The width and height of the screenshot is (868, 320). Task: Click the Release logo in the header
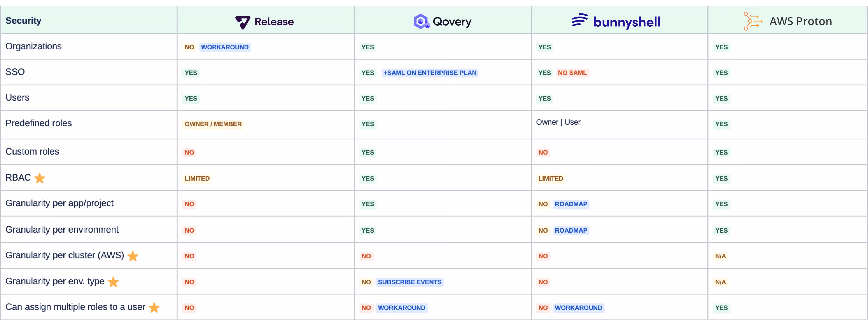pos(265,22)
